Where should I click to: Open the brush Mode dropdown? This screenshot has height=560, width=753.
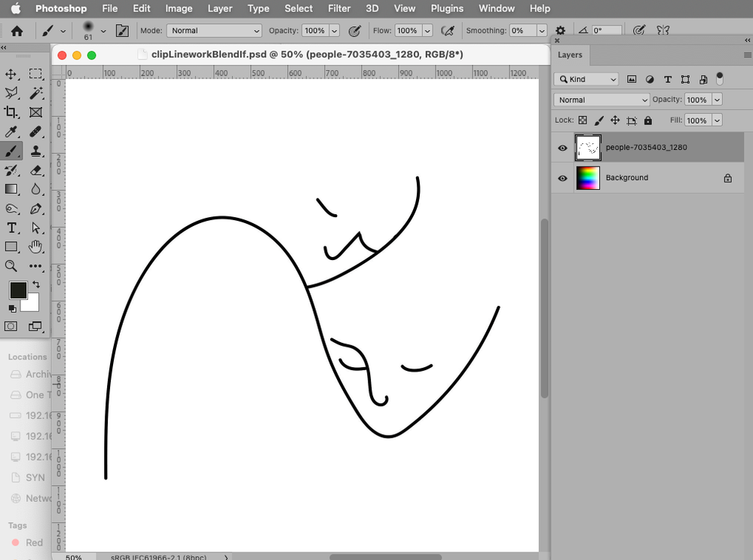click(214, 31)
